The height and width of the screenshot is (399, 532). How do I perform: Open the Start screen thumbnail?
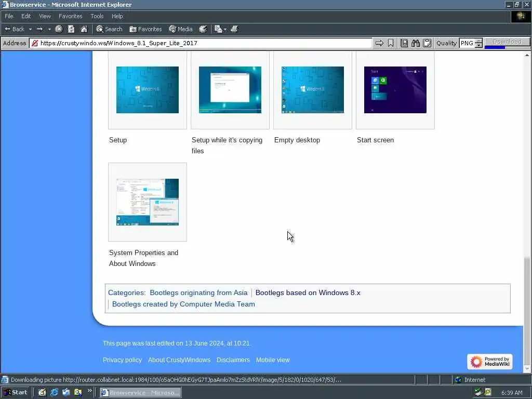(395, 89)
